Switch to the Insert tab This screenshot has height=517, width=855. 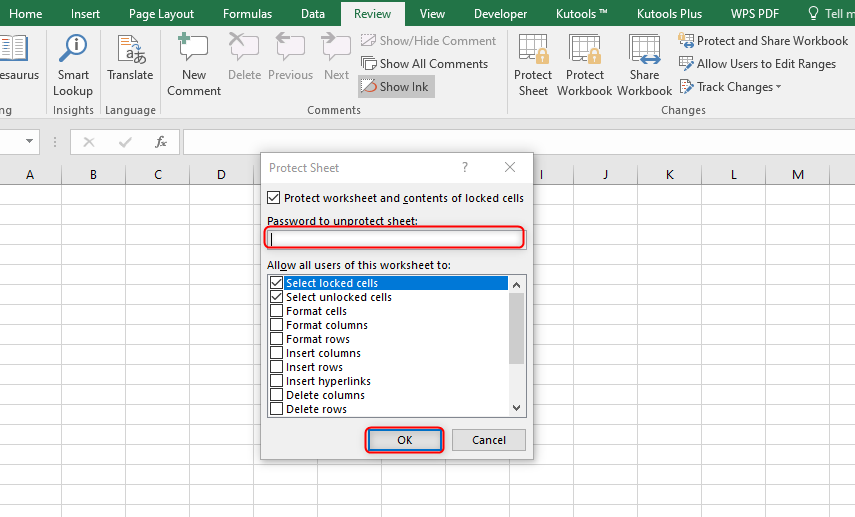tap(85, 14)
